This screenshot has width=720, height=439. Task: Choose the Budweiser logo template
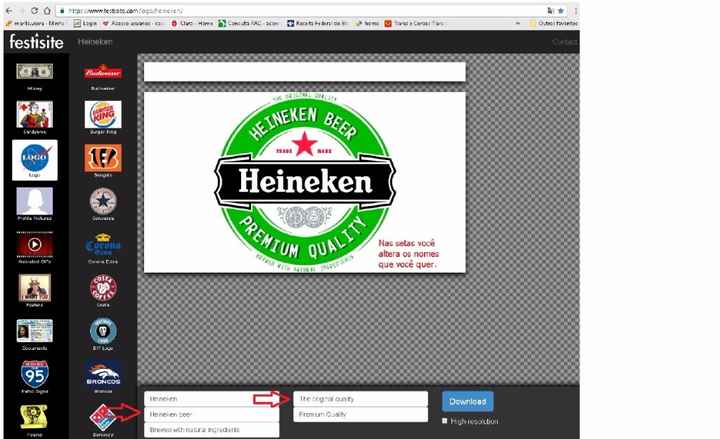103,72
